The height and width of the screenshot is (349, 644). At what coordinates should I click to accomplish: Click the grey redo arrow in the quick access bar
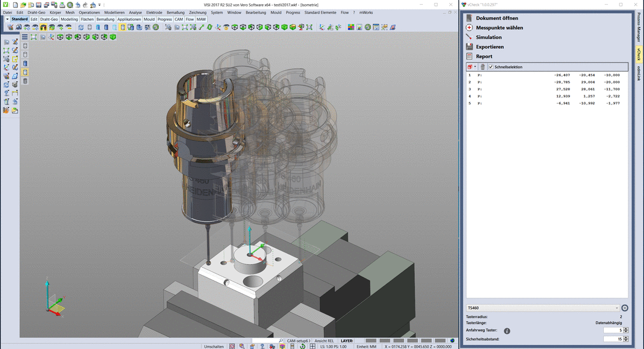pos(86,5)
